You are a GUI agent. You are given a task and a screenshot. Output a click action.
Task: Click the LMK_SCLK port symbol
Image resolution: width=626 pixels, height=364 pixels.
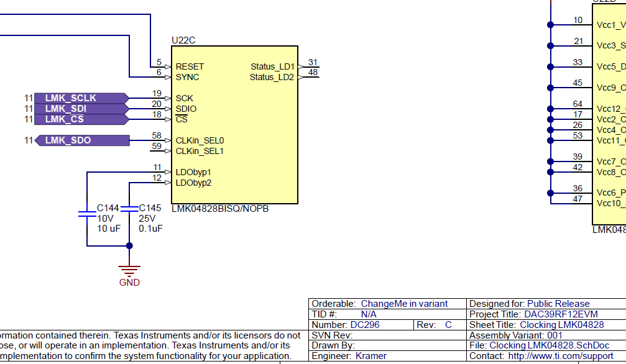click(81, 98)
